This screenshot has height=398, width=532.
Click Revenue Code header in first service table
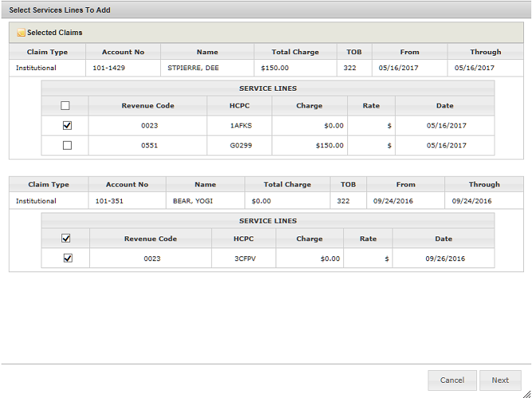pos(147,106)
